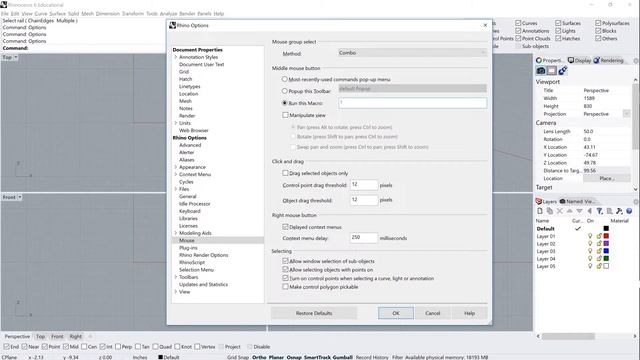Click the wallpaper/viewport rectangle icon in Properties
This screenshot has height=360, width=640.
coord(551,71)
